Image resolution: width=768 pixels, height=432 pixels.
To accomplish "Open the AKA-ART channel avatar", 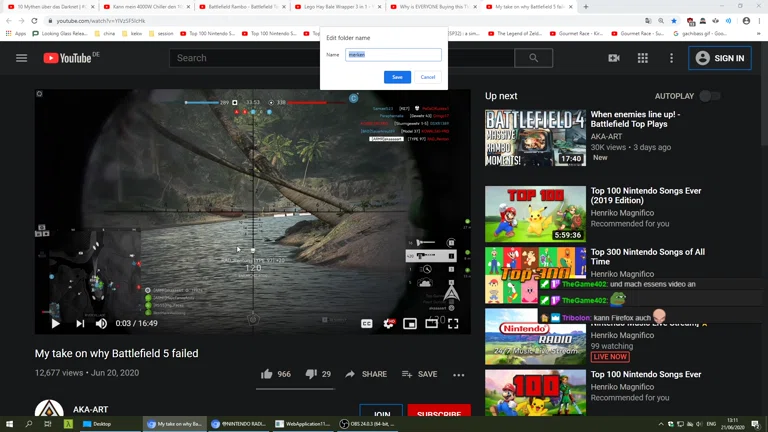I will click(x=49, y=408).
